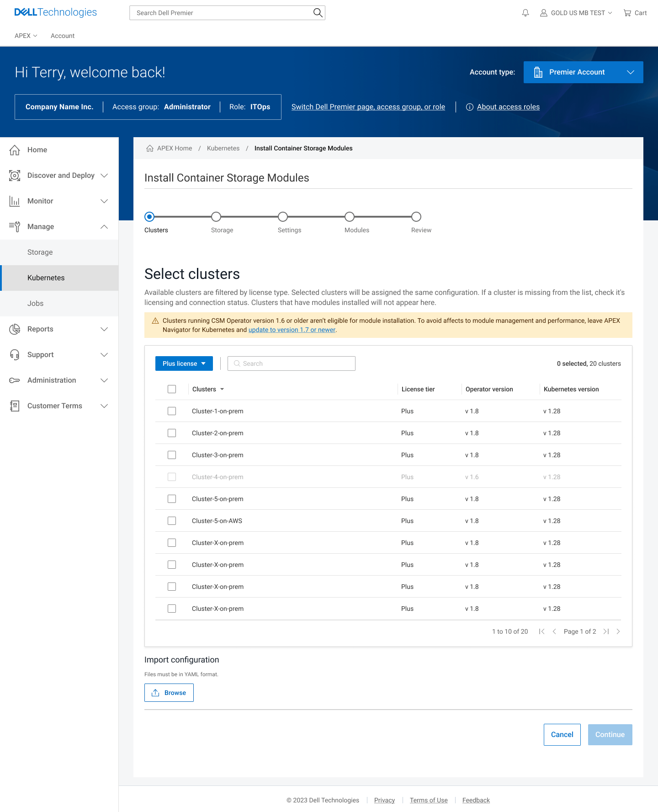Open the Premier Account type dropdown
Screen dimensions: 658x812
pos(584,72)
